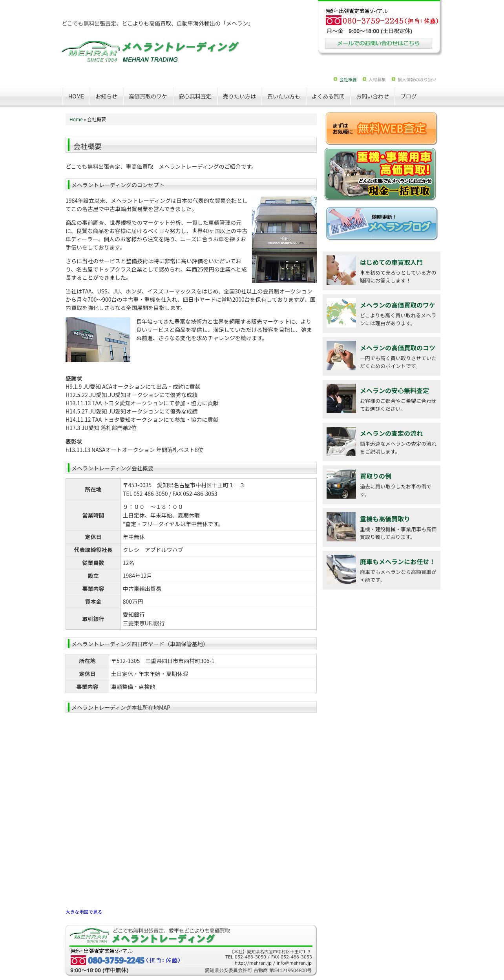This screenshot has height=980, width=504.
Task: Select the 12名 employee count value
Action: tap(128, 563)
